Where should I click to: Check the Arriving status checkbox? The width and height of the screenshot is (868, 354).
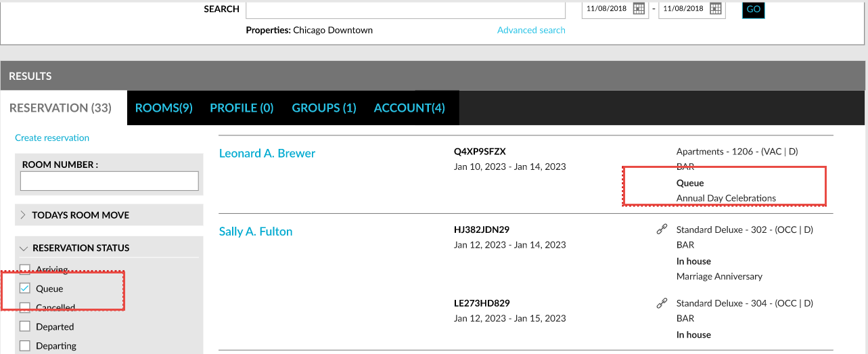click(x=25, y=269)
